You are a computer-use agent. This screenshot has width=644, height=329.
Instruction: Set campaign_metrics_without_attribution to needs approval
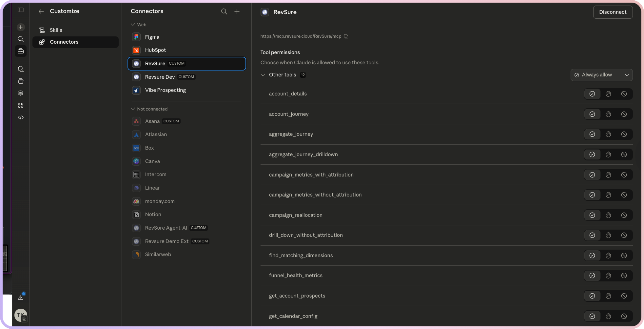point(608,195)
